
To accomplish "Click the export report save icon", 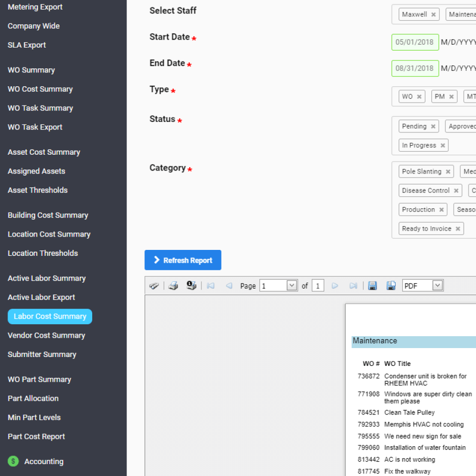I will [x=372, y=285].
